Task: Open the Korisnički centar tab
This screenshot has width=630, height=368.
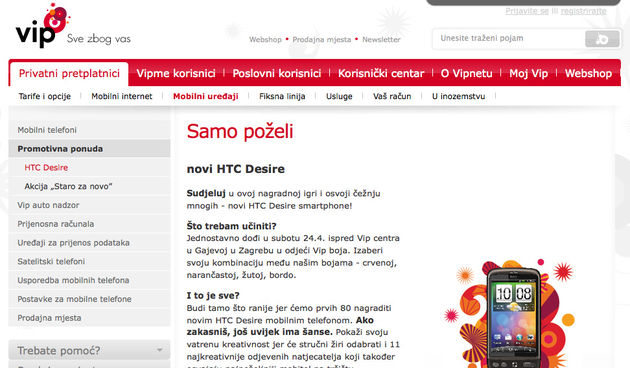Action: tap(381, 74)
